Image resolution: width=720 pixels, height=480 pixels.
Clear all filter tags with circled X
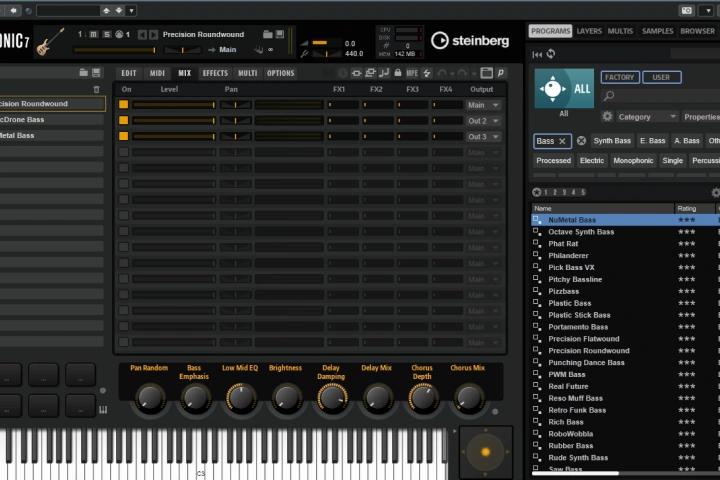581,141
